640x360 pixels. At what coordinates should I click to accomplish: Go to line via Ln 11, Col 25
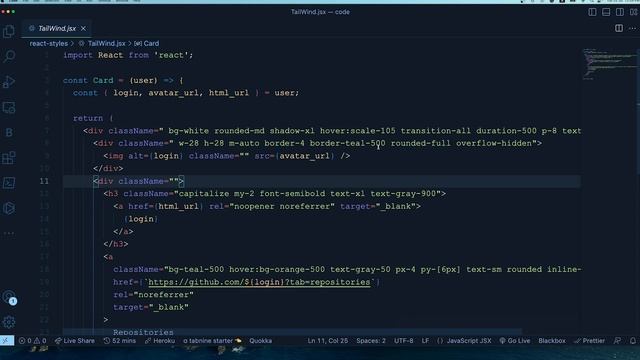[x=328, y=340]
